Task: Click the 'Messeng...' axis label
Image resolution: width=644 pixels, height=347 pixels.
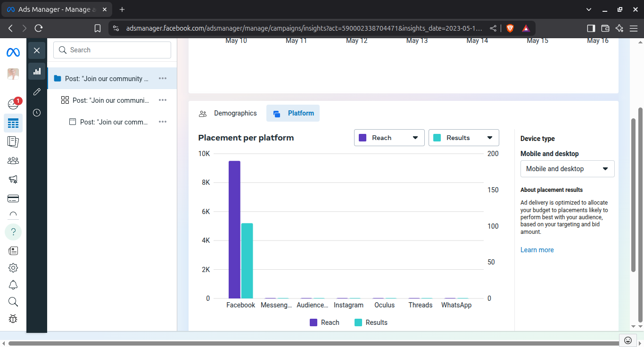Action: pos(276,305)
